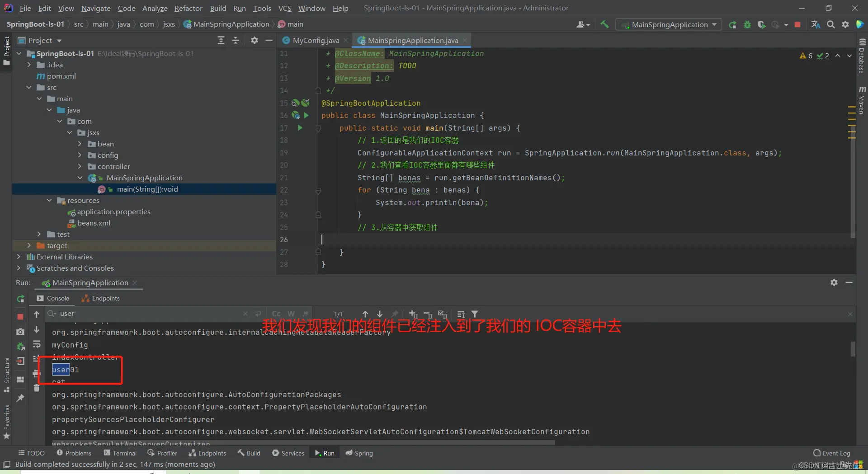868x474 pixels.
Task: Open the Maven side panel
Action: [x=862, y=100]
